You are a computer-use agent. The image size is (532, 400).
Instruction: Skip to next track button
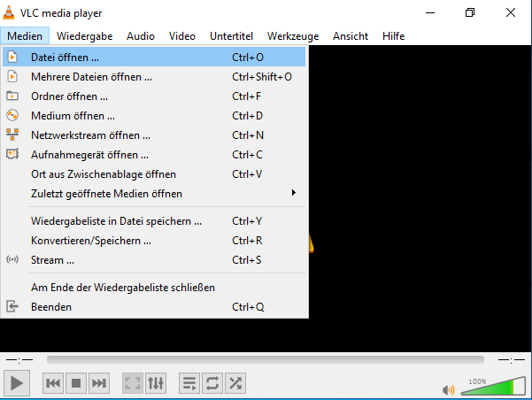point(99,383)
